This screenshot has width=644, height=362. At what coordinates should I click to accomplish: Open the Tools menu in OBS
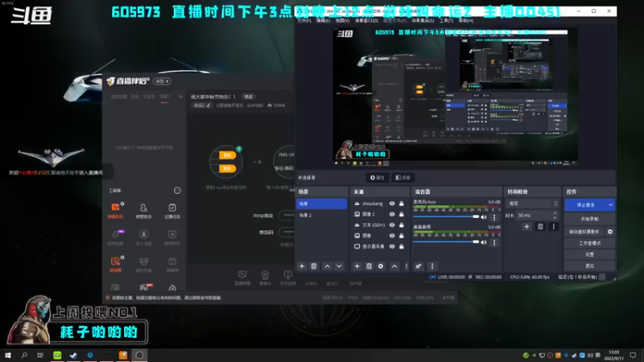(446, 21)
